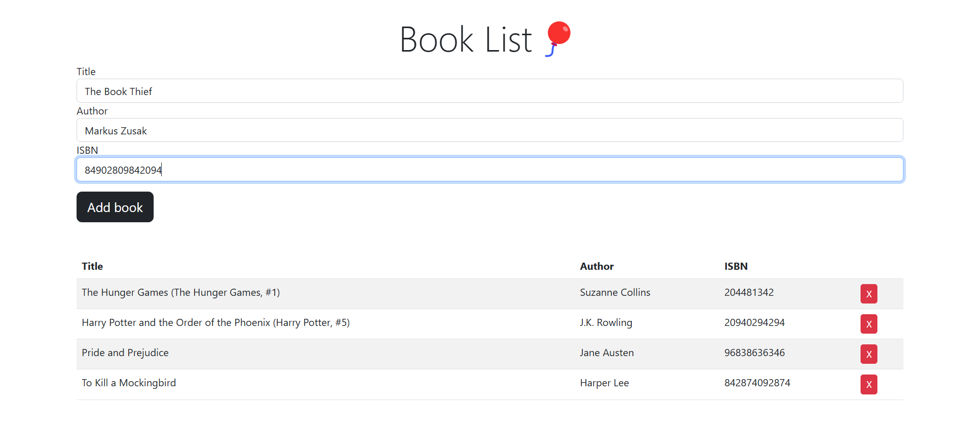Screen dimensions: 980x444
Task: Click the Author form label
Action: coord(92,111)
